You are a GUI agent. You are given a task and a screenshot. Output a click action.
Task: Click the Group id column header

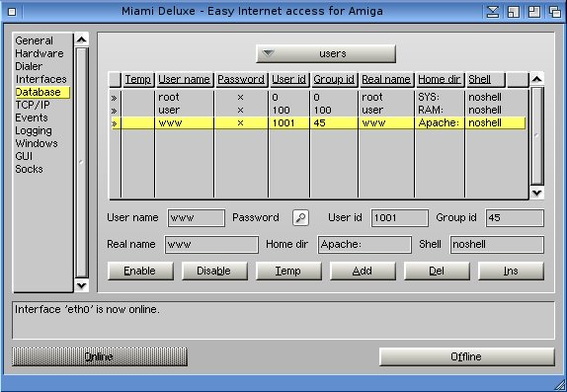334,79
